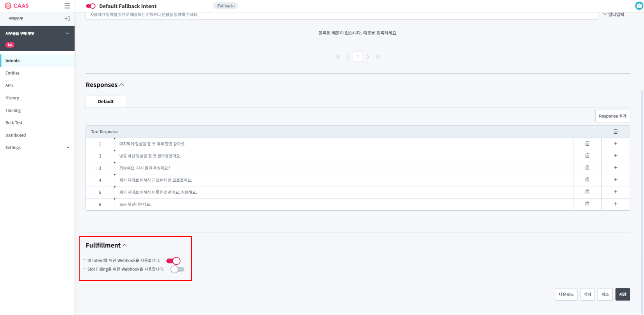Screen dimensions: 644x315
Task: Collapse the Fullfillment section
Action: tap(125, 246)
